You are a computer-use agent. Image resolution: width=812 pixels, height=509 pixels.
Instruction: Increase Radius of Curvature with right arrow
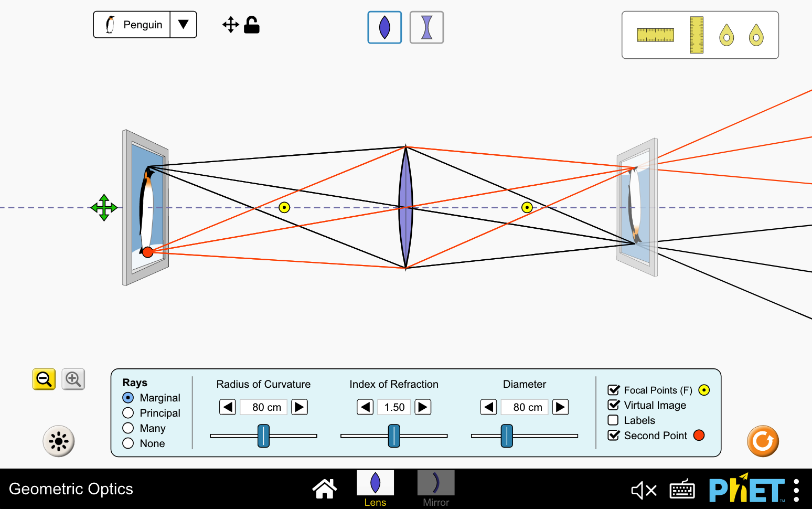point(299,407)
